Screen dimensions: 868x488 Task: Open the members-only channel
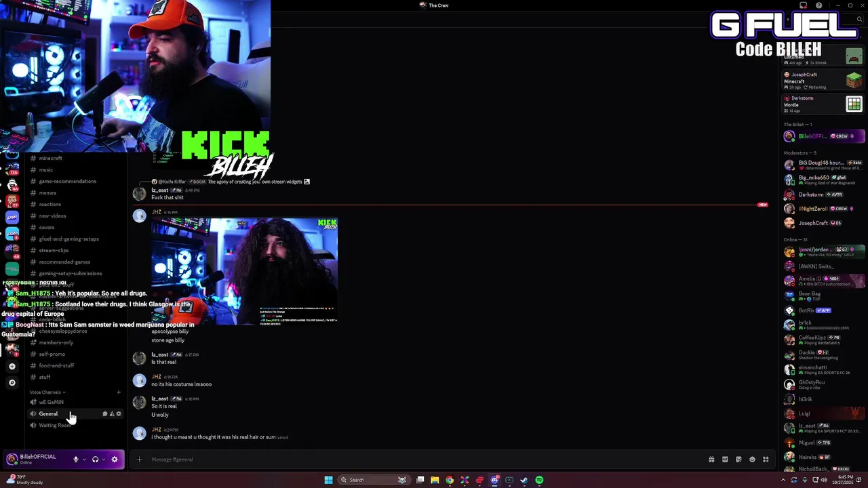pos(75,342)
